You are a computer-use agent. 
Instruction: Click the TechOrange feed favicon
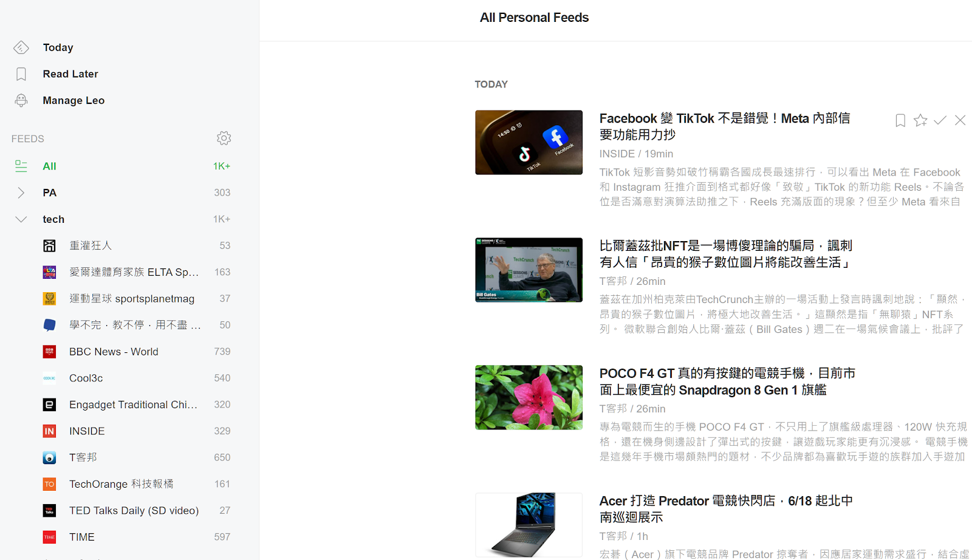pyautogui.click(x=49, y=484)
